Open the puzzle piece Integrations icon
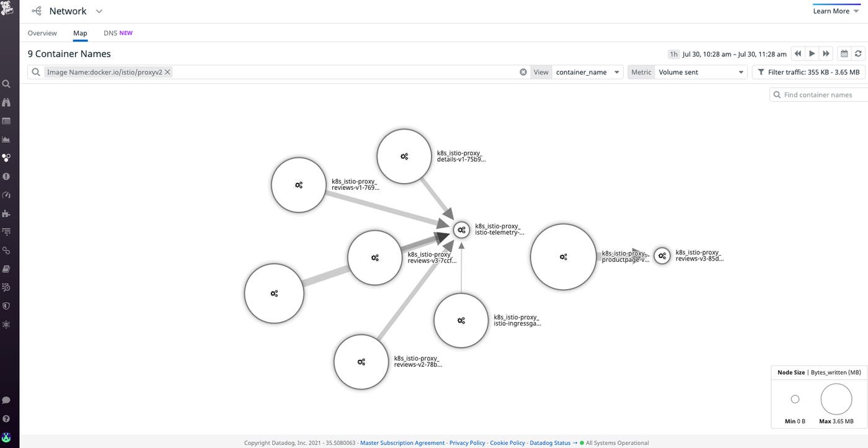The width and height of the screenshot is (868, 448). point(6,213)
